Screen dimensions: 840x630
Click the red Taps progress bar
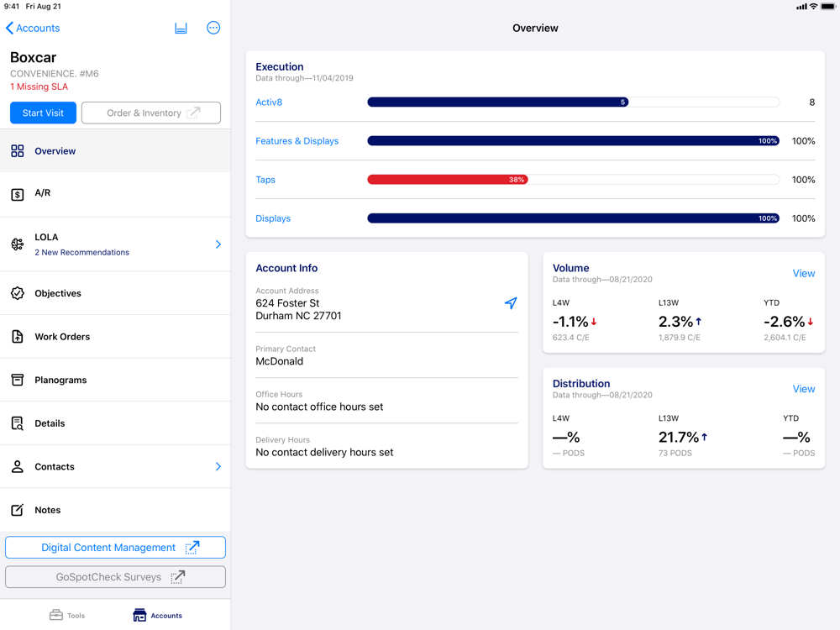(448, 180)
